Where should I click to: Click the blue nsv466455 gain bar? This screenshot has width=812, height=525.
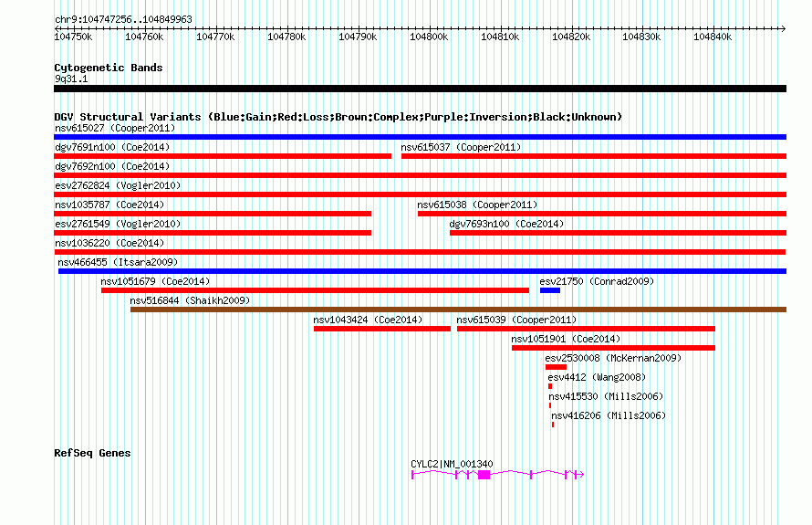tap(422, 271)
